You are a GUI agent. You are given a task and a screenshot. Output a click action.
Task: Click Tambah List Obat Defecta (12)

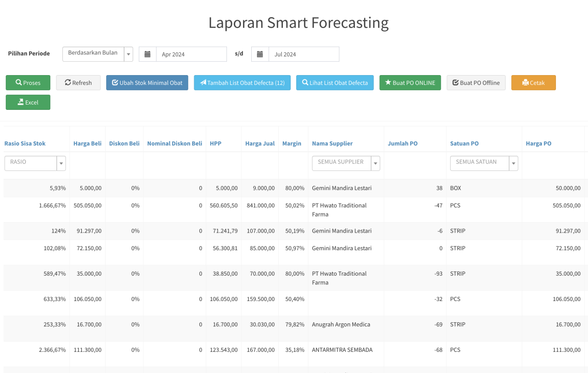coord(242,83)
